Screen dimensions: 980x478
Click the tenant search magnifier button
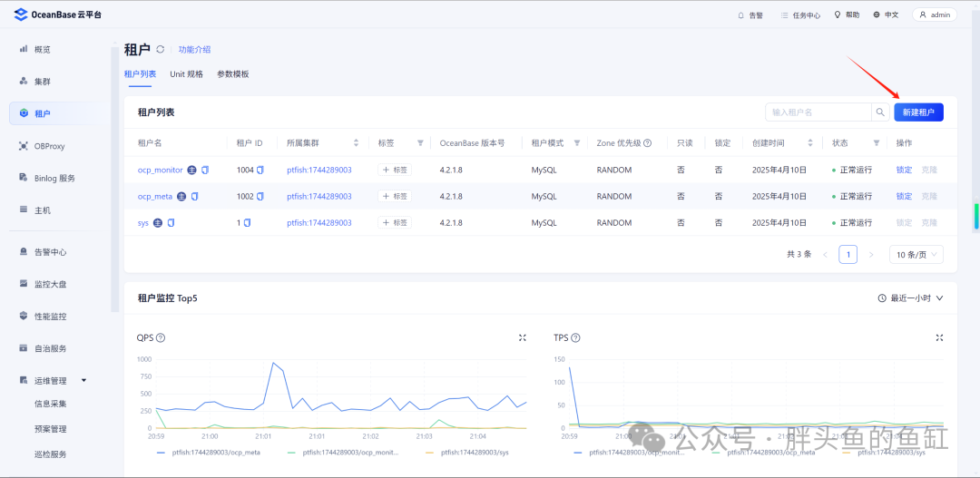[880, 112]
